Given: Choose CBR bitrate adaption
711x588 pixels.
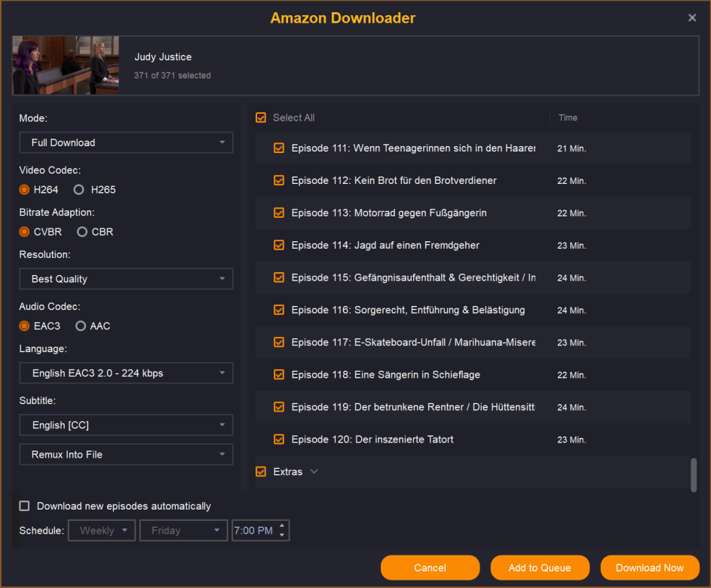Looking at the screenshot, I should (82, 232).
